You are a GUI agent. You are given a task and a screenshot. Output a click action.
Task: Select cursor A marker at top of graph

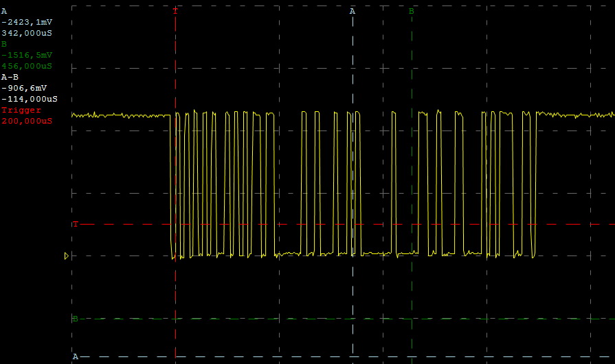tap(353, 11)
